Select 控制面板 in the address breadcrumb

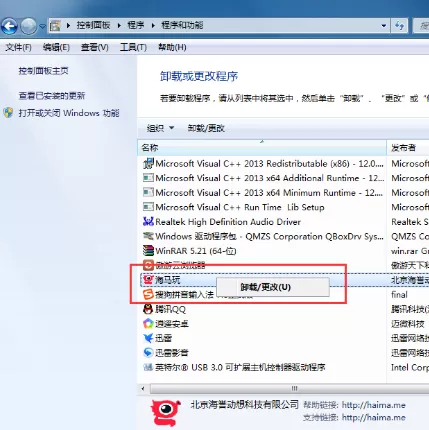tap(93, 25)
